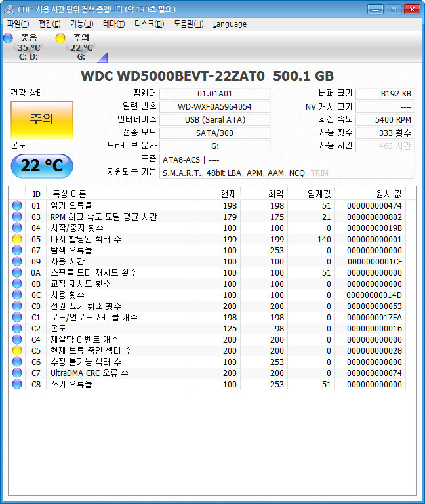Click the rotation speed field 5400 RPM

385,120
